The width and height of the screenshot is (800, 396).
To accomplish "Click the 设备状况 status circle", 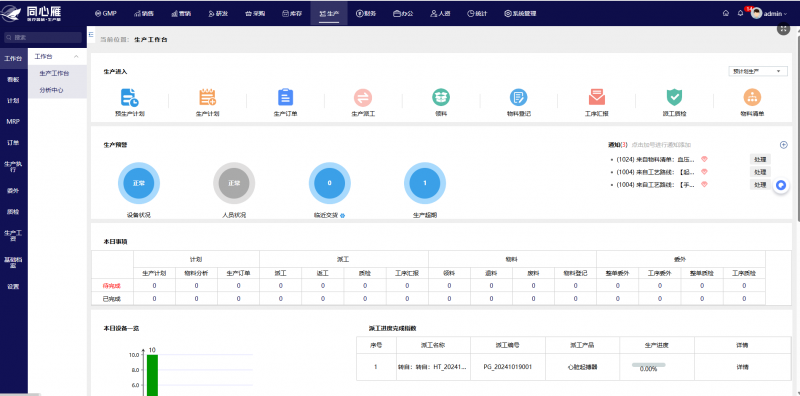I will [x=139, y=183].
